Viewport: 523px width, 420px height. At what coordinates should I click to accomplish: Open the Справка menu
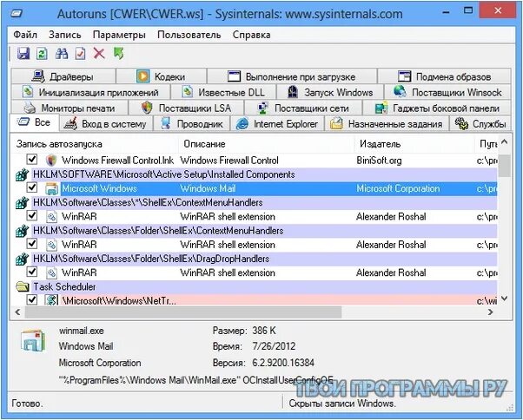(251, 35)
